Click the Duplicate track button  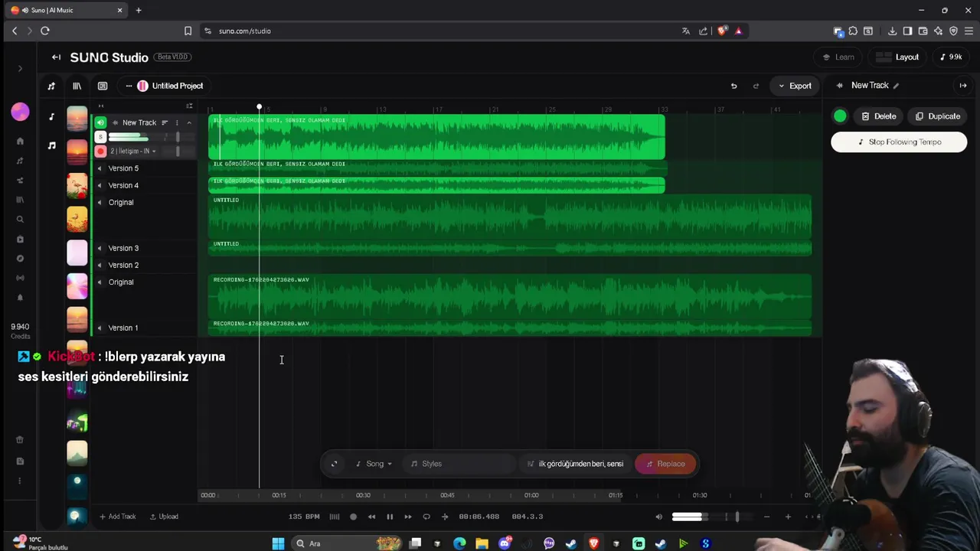pos(938,116)
